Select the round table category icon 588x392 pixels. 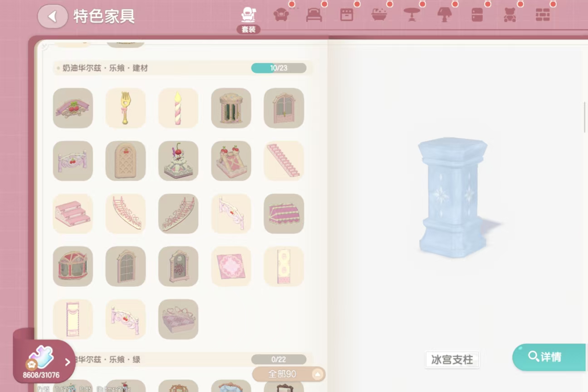[412, 15]
